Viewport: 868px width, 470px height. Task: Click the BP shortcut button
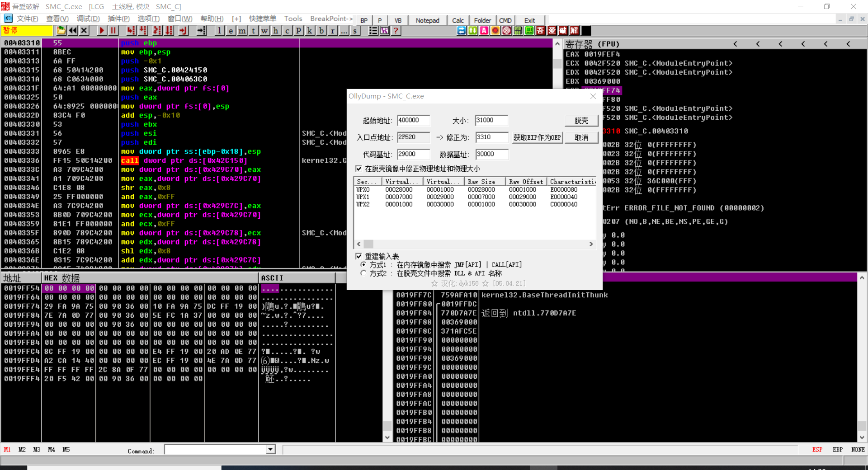tap(364, 20)
